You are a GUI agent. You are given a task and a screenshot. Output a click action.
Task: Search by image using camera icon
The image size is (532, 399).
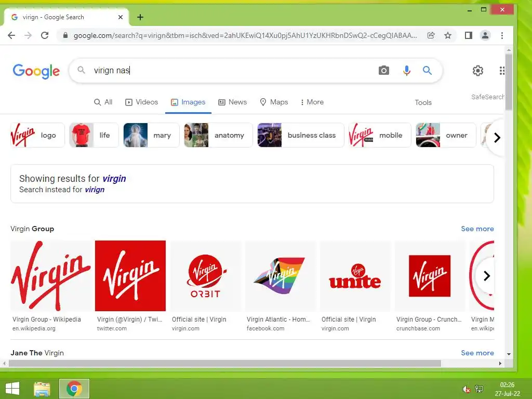coord(384,70)
